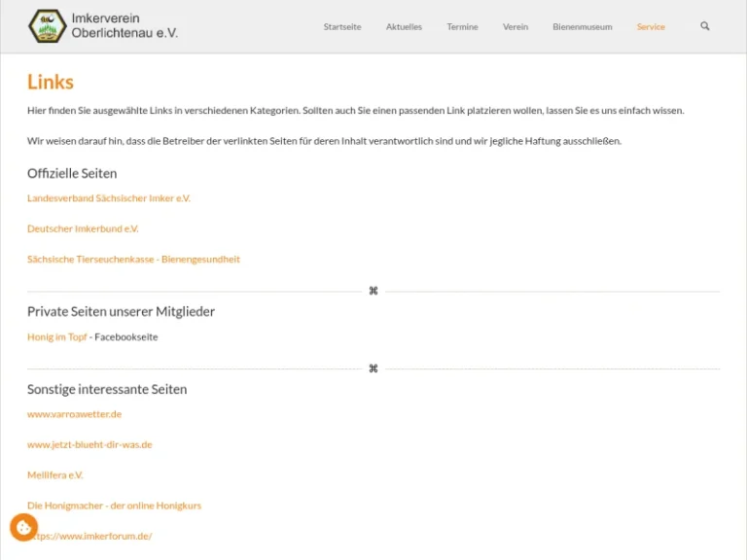This screenshot has width=747, height=560.
Task: Follow the Deutscher Imkerbund e.V. link
Action: (83, 229)
